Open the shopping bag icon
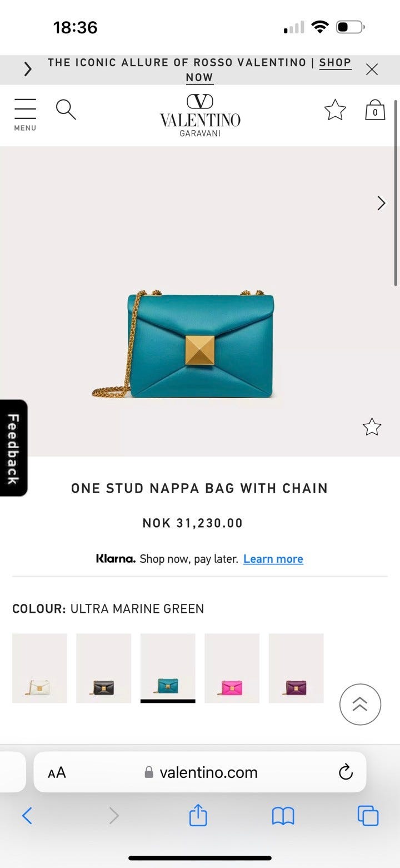The height and width of the screenshot is (868, 400). pos(375,110)
